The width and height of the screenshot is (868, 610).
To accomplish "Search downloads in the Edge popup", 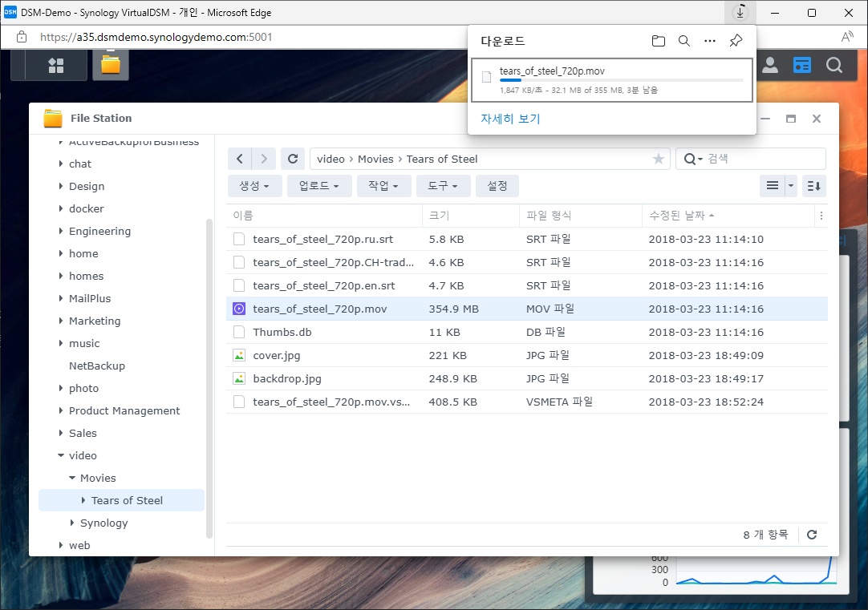I will (x=684, y=41).
